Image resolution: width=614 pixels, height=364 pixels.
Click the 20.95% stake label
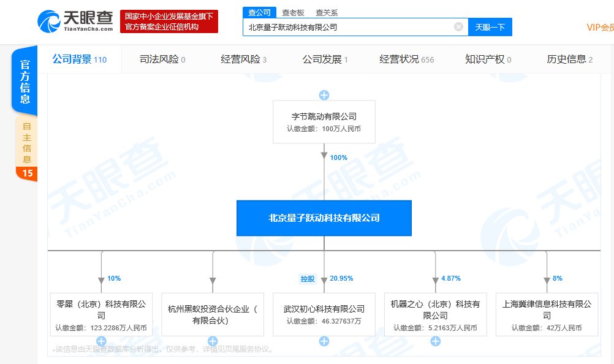pyautogui.click(x=341, y=278)
